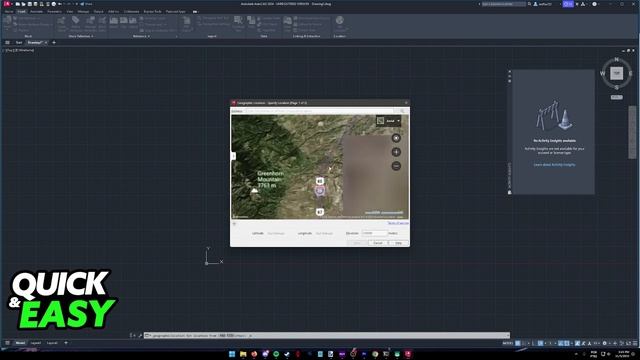Screen dimensions: 640x360
Task: Click the status bar customization menu icon
Action: [635, 343]
